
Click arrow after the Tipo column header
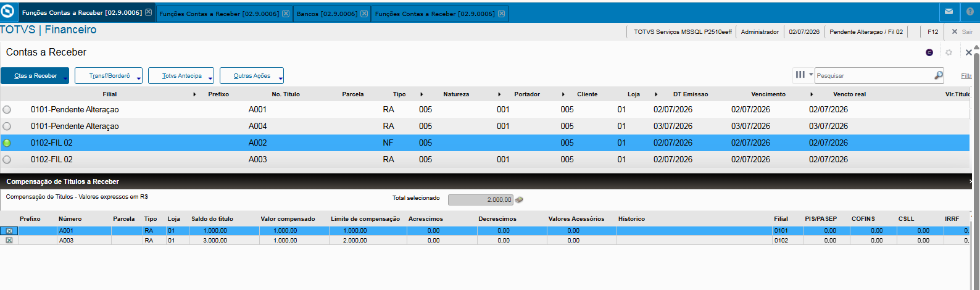[421, 94]
